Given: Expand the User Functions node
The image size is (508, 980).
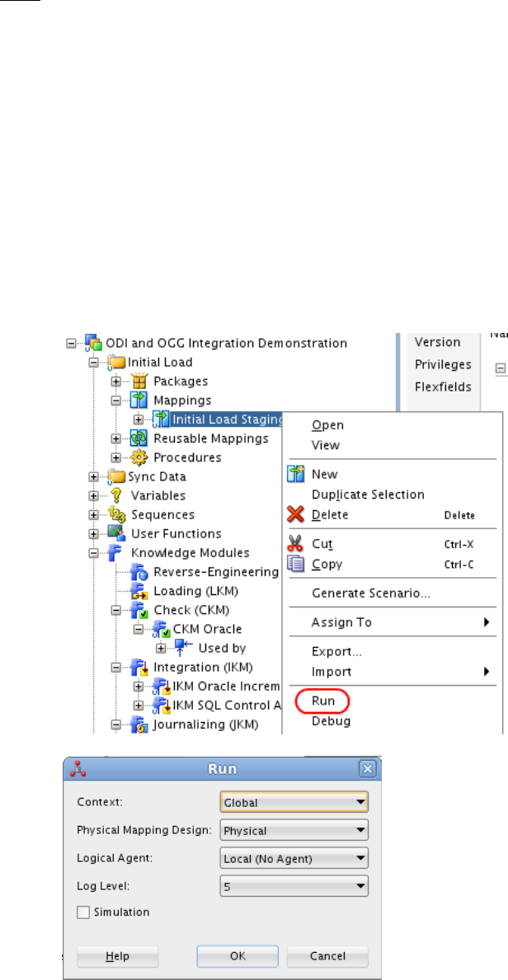Looking at the screenshot, I should point(94,534).
